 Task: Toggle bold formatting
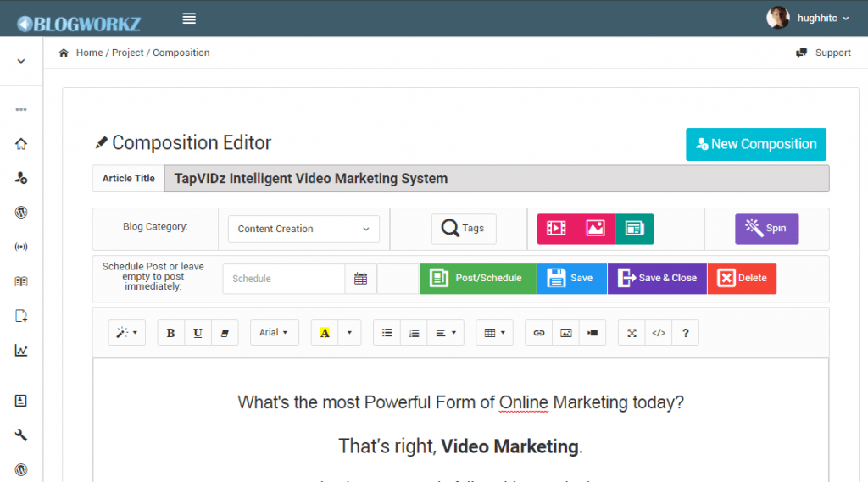170,333
